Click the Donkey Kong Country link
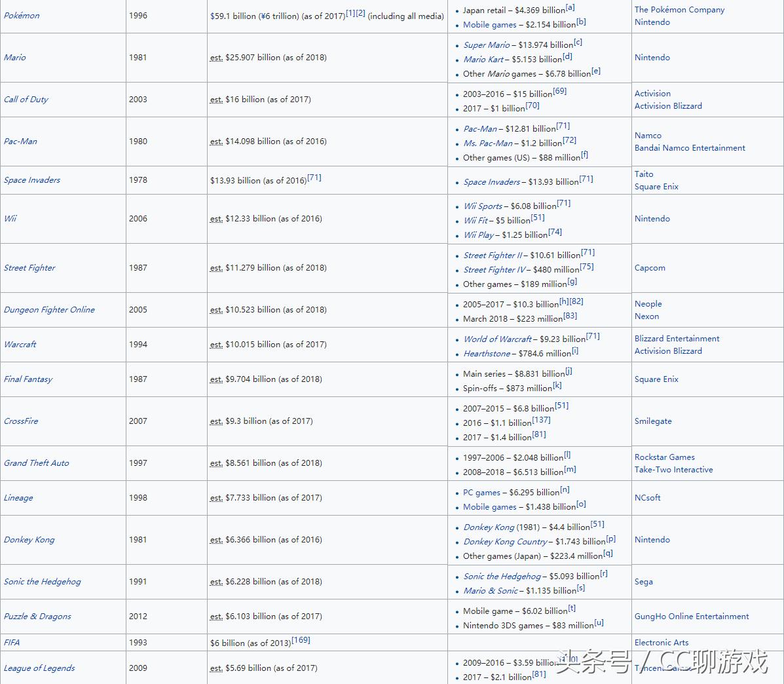Viewport: 784px width, 684px height. pos(505,542)
